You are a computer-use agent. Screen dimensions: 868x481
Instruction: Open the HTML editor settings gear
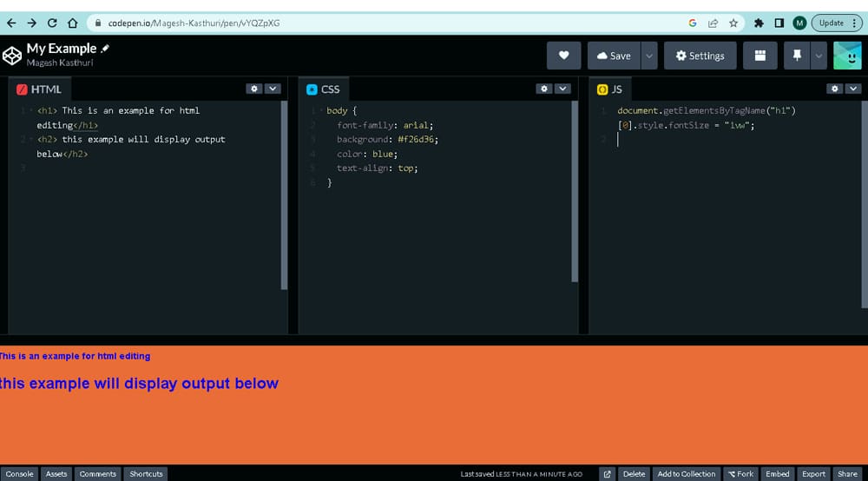pyautogui.click(x=253, y=89)
